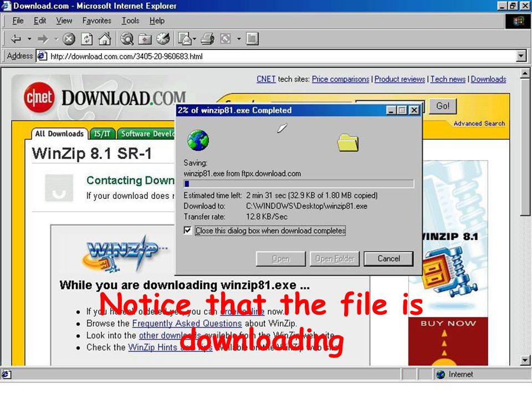532x399 pixels.
Task: Click the Discuss toolbar icon
Action: tap(252, 39)
